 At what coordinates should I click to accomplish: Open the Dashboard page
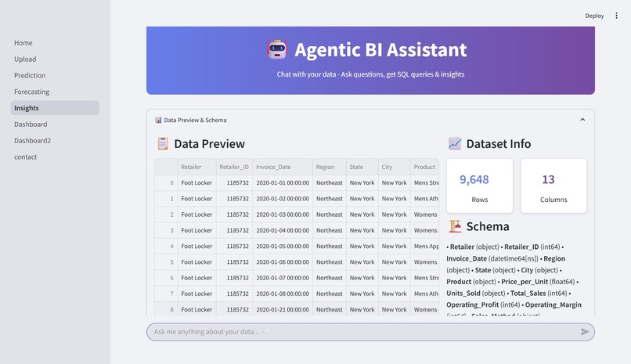click(31, 124)
